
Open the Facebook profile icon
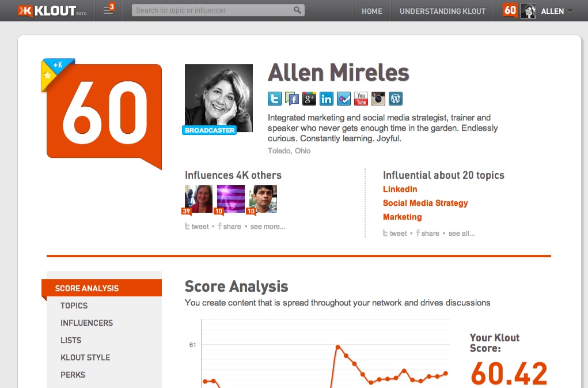pyautogui.click(x=292, y=99)
